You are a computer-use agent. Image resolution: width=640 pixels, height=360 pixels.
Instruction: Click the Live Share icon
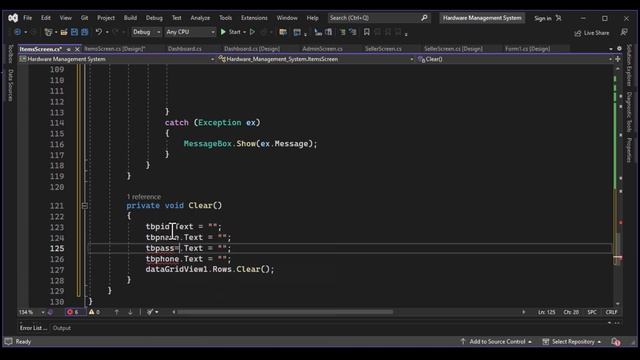pos(578,33)
